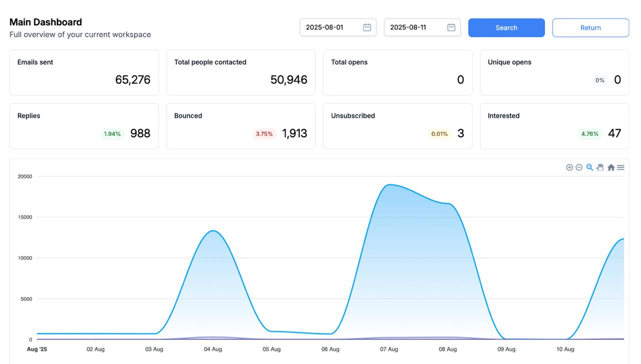The width and height of the screenshot is (641, 364).
Task: Click the Replies count of 988
Action: tap(141, 133)
